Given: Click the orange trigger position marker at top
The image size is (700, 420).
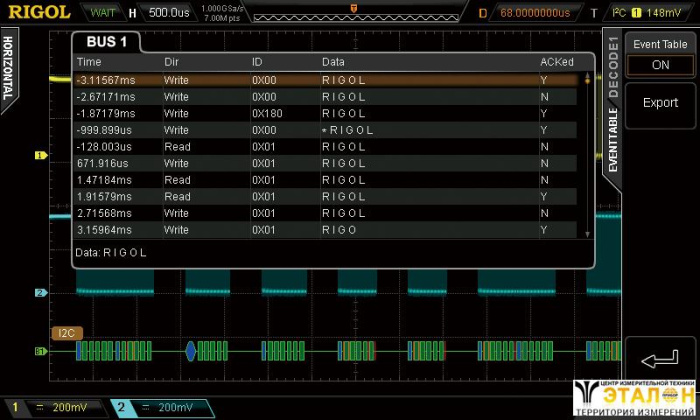Looking at the screenshot, I should (x=352, y=8).
